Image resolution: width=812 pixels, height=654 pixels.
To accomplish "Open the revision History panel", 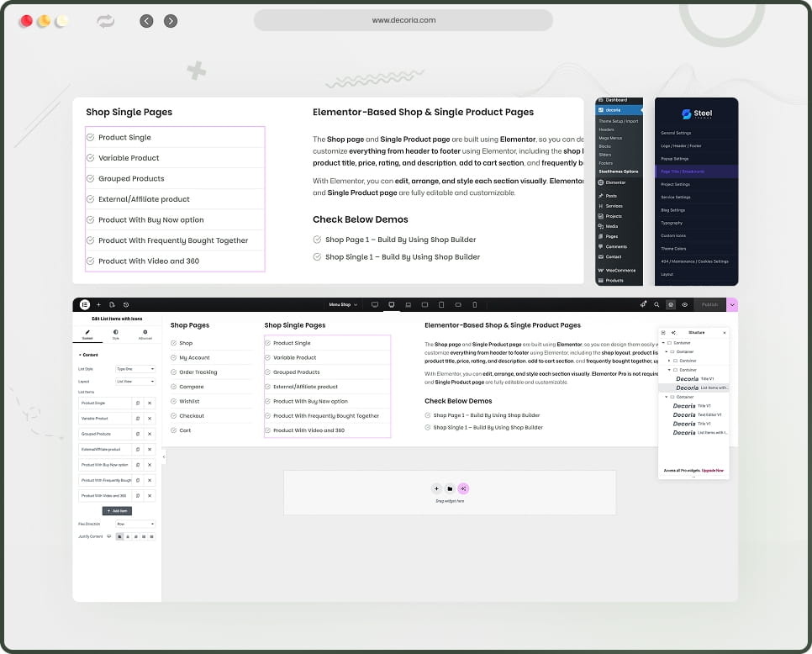I will click(126, 304).
